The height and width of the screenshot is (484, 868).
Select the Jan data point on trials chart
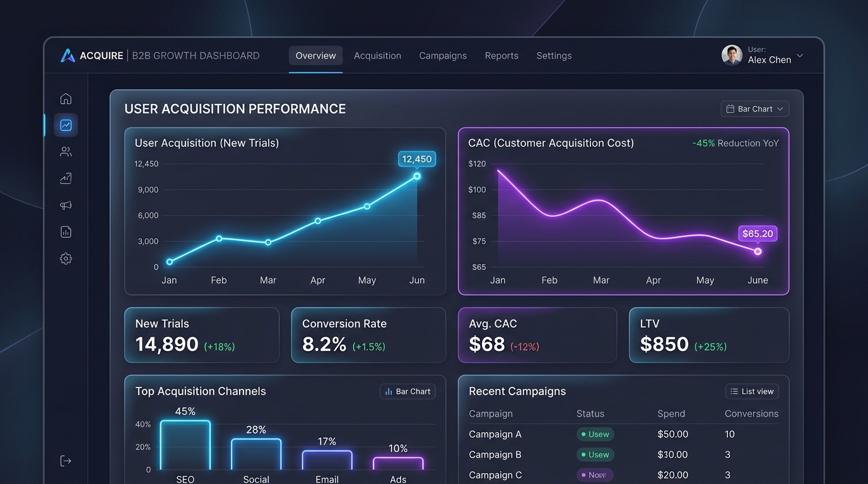point(169,262)
